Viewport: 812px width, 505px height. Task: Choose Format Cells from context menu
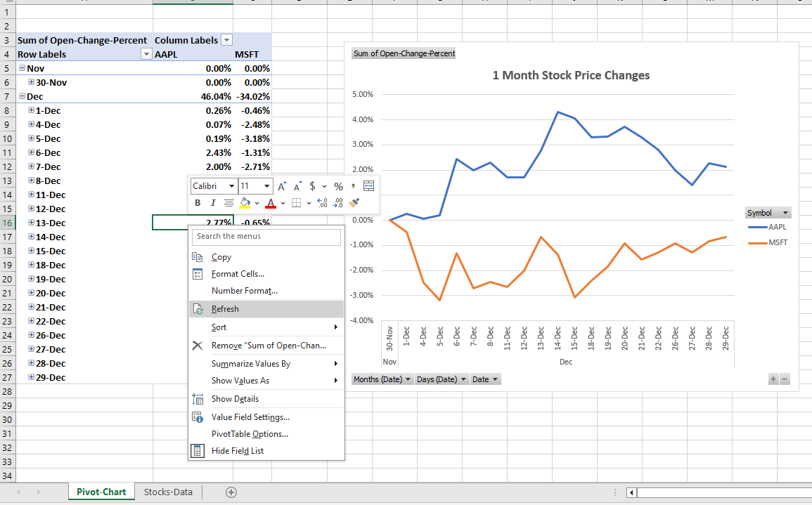[x=266, y=274]
